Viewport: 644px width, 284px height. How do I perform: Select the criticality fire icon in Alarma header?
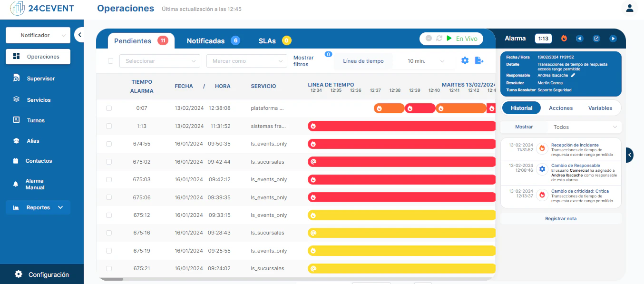[564, 38]
